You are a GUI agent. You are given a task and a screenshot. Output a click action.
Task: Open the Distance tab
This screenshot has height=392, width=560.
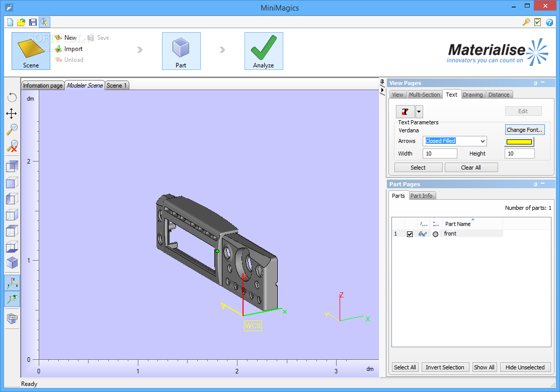[499, 95]
